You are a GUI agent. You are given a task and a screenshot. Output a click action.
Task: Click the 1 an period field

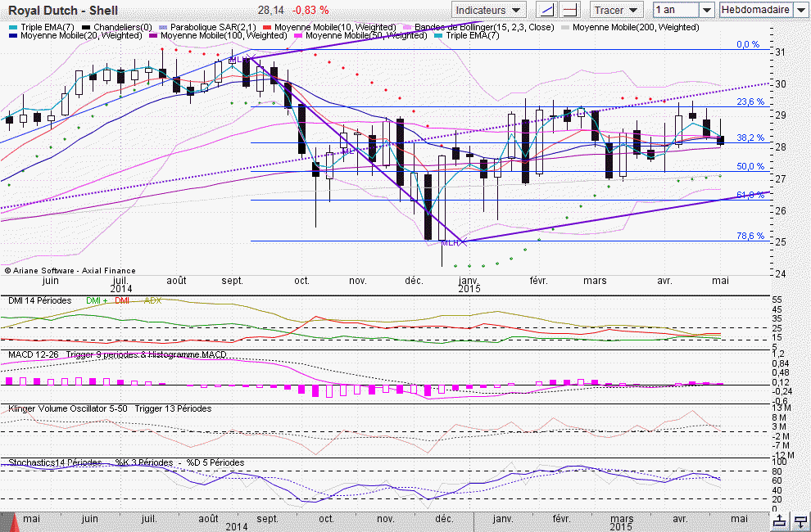677,10
